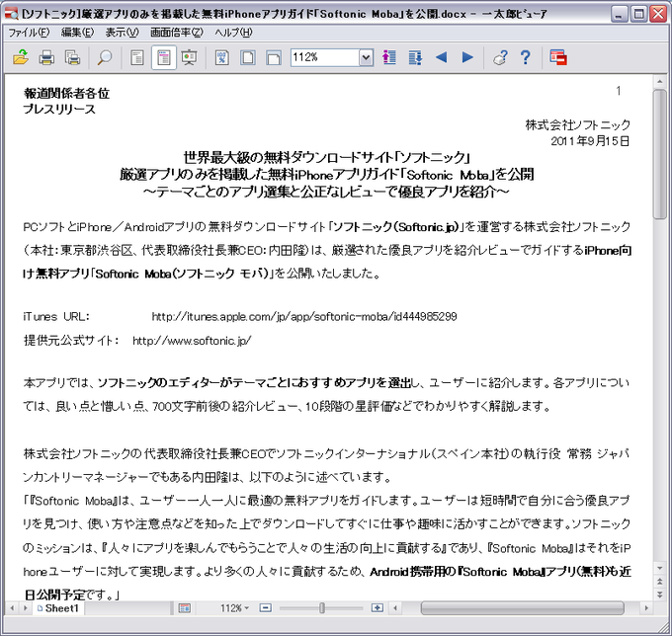This screenshot has height=636, width=672.
Task: Click the zoom out minus button
Action: pos(265,608)
